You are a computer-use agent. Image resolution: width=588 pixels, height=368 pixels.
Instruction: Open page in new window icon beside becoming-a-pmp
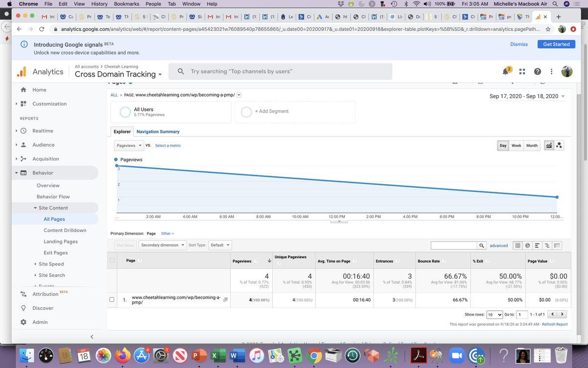225,300
